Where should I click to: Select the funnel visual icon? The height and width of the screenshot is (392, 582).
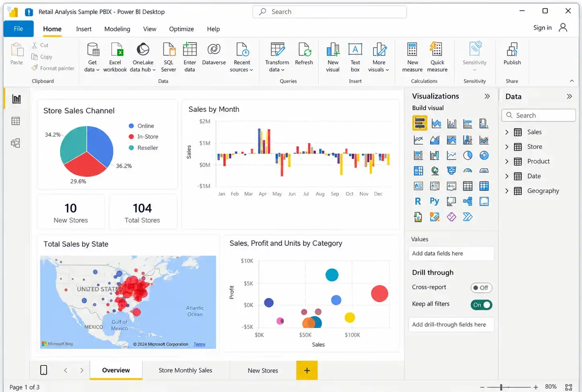[451, 171]
